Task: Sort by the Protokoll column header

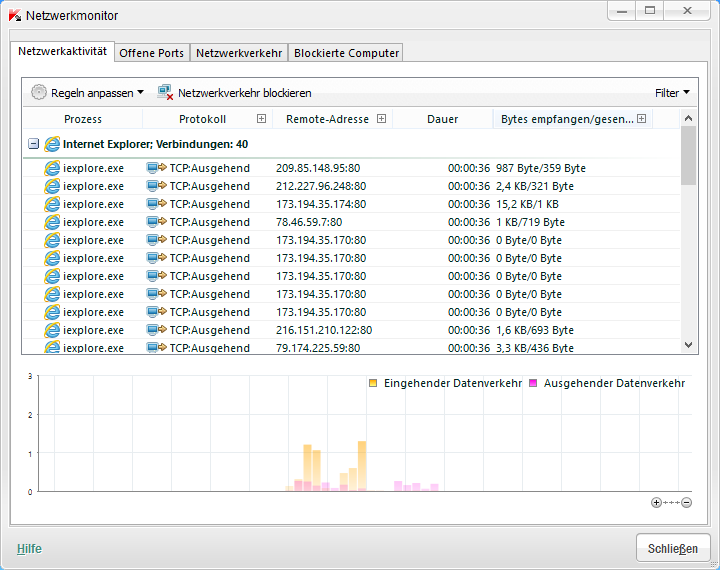Action: 202,119
